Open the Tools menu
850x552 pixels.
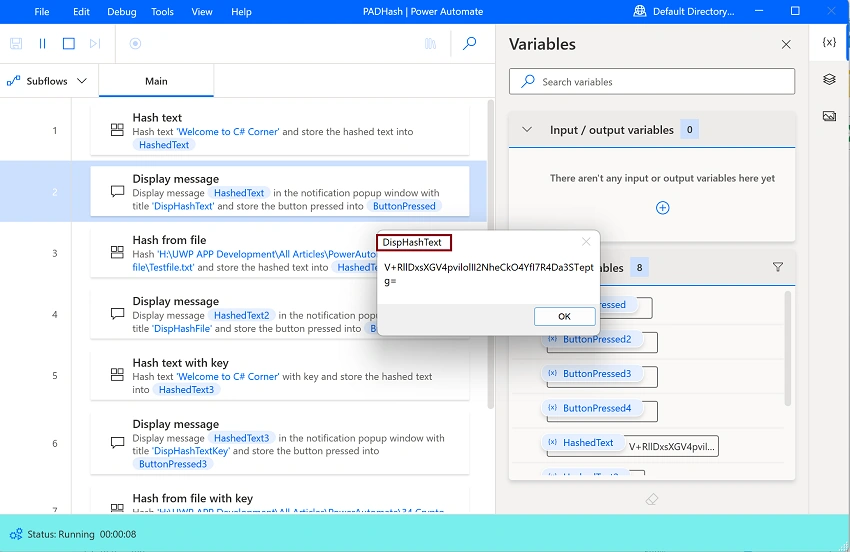(162, 11)
